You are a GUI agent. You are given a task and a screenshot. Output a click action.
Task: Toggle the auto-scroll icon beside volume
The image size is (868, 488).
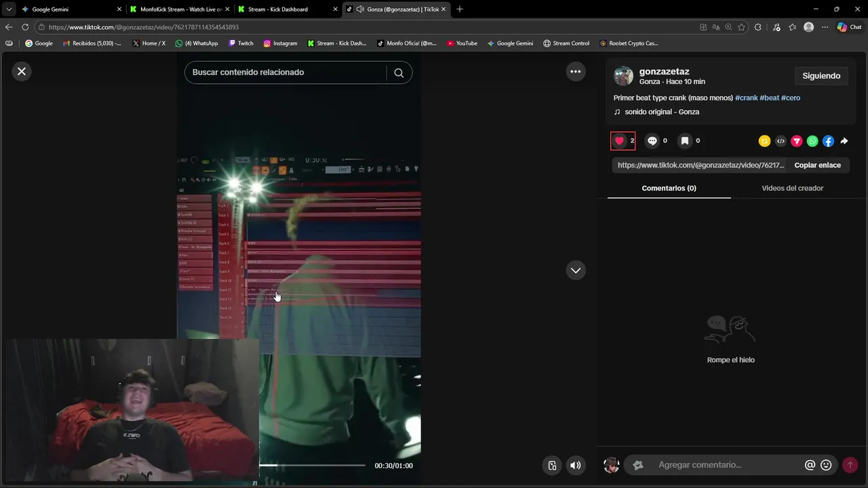pos(552,465)
